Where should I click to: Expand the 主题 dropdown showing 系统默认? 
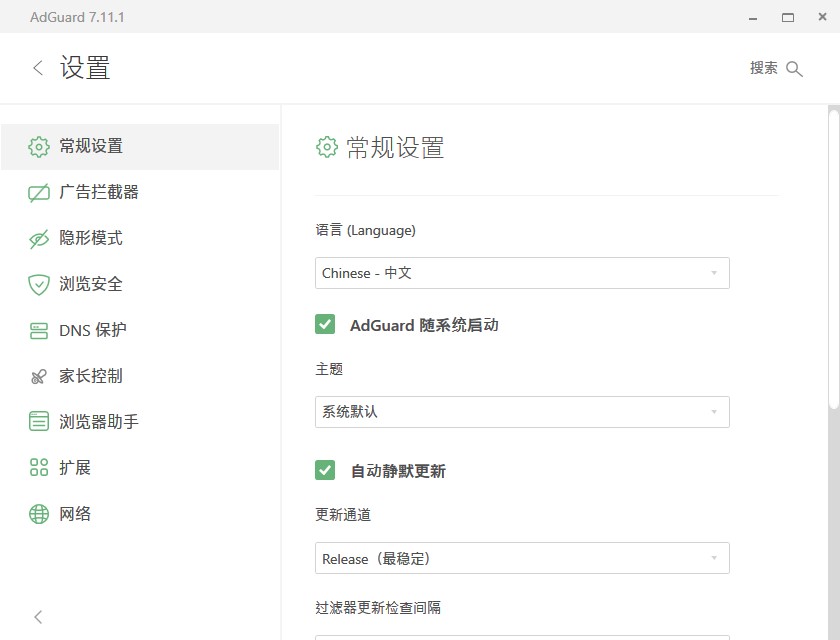pyautogui.click(x=522, y=411)
